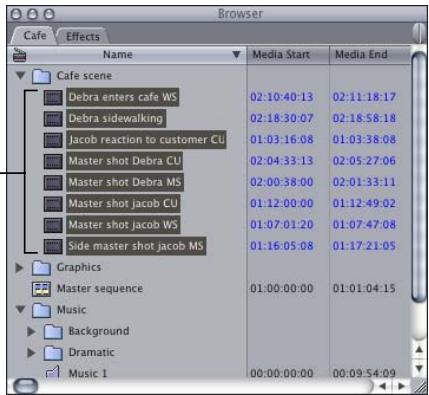This screenshot has width=429, height=395.
Task: Click the Name column sort arrow
Action: pyautogui.click(x=236, y=55)
